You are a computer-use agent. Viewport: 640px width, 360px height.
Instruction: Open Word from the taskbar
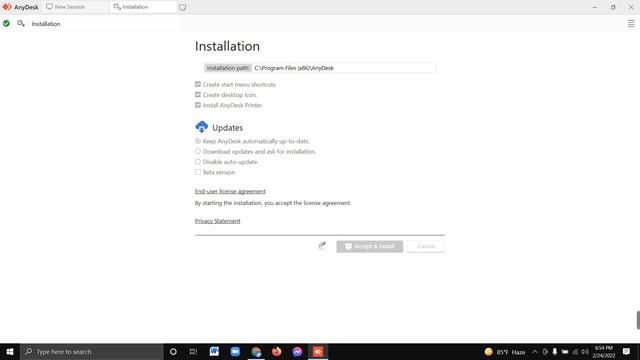[x=214, y=351]
